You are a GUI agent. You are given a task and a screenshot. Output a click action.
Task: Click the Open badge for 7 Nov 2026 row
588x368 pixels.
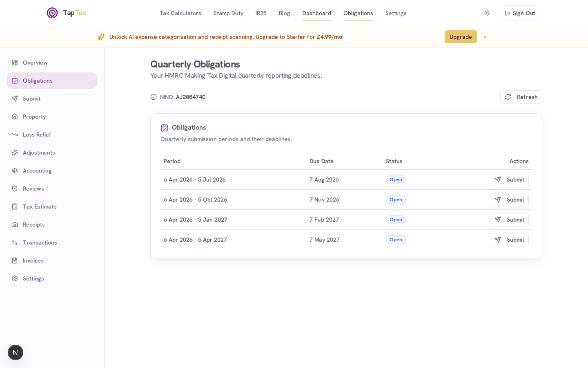pos(396,200)
